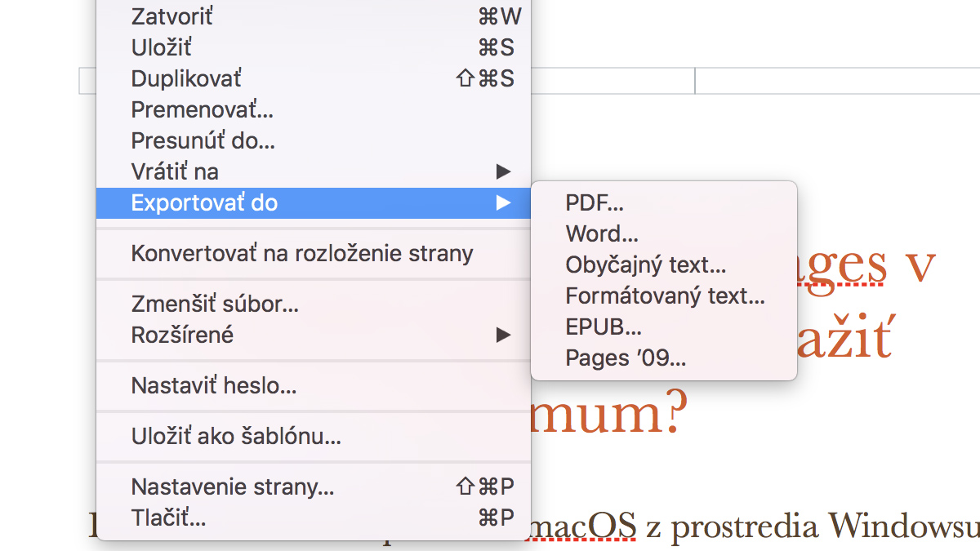Select Presunúť do… menu entry

[314, 140]
